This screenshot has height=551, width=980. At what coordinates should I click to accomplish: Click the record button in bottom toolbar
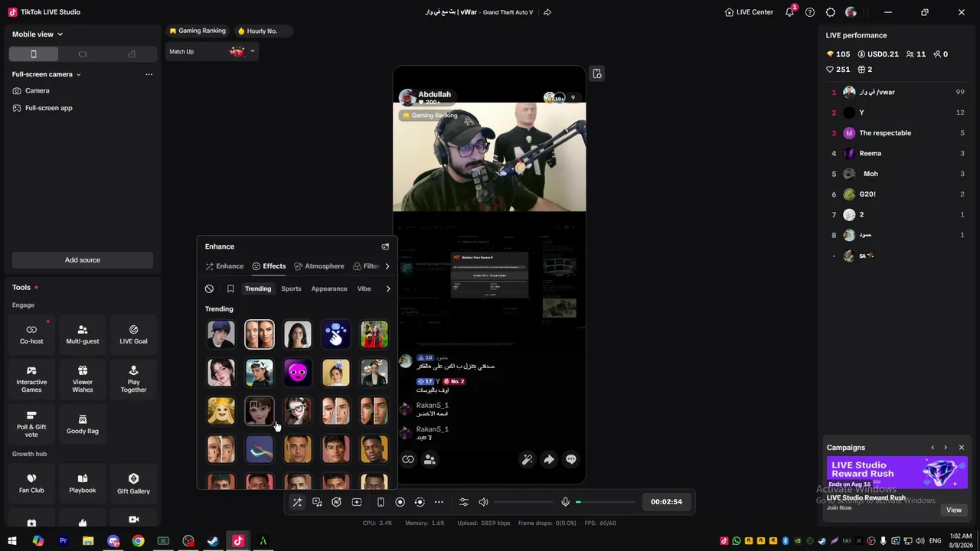pyautogui.click(x=400, y=502)
